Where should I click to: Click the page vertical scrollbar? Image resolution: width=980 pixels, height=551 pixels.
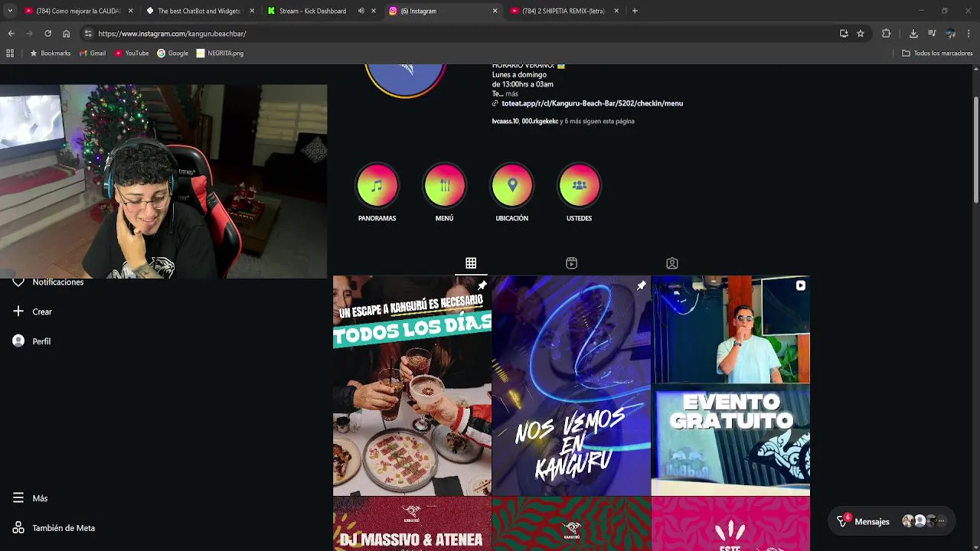[x=975, y=149]
